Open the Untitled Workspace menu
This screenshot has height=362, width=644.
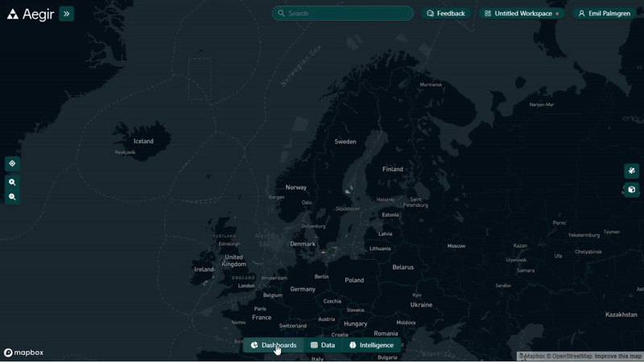coord(522,13)
